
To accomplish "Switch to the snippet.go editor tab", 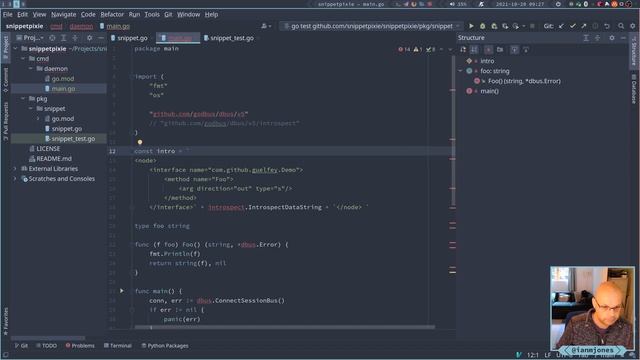I will coord(129,38).
